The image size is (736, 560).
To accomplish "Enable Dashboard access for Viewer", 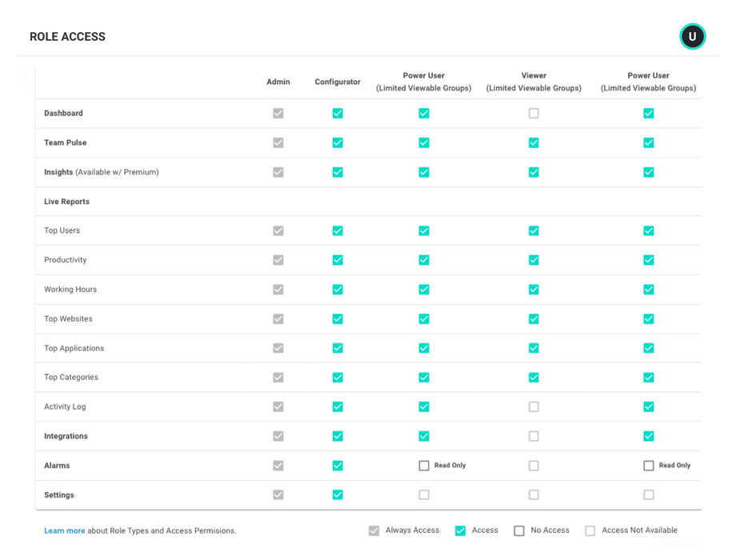I will click(x=534, y=113).
